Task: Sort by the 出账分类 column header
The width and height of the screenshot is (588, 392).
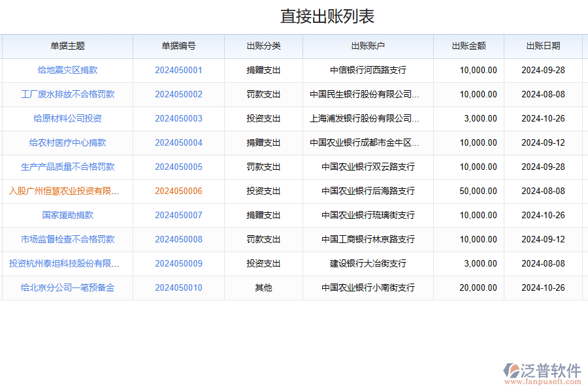Action: [x=263, y=46]
